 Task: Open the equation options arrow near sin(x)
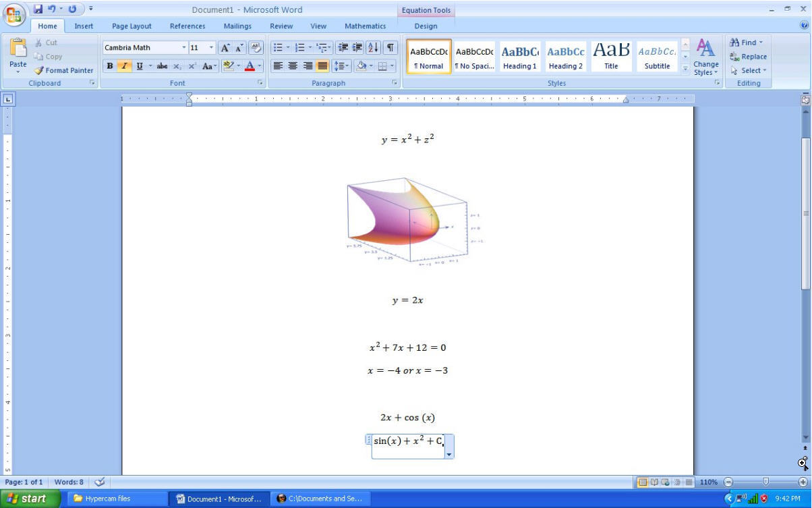tap(448, 455)
